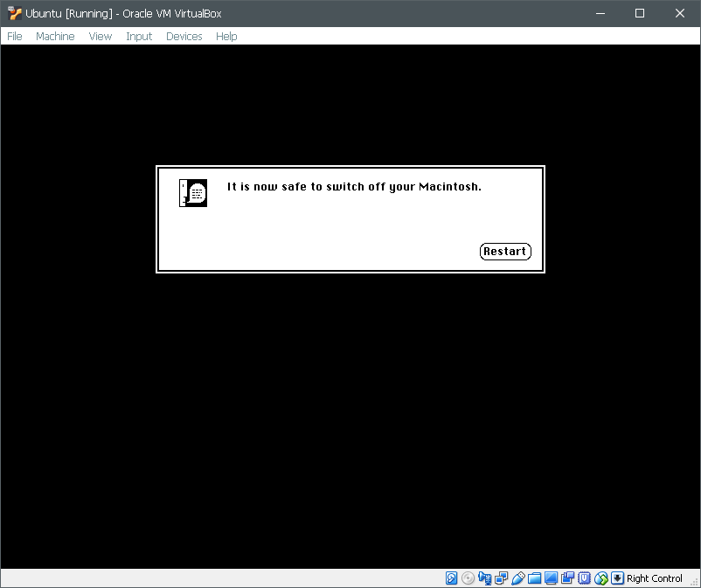The width and height of the screenshot is (701, 588).
Task: Click the Macintosh power switch dialog icon
Action: tap(192, 192)
